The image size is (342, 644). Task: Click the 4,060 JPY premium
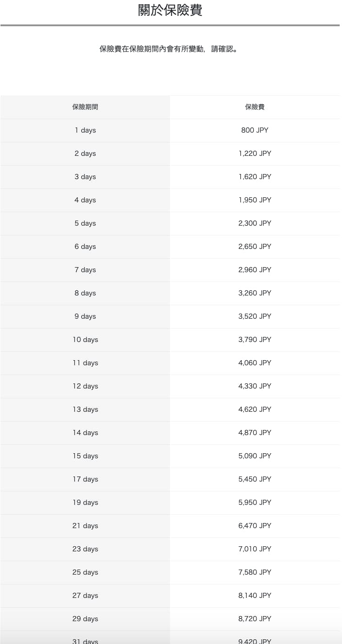click(x=255, y=363)
